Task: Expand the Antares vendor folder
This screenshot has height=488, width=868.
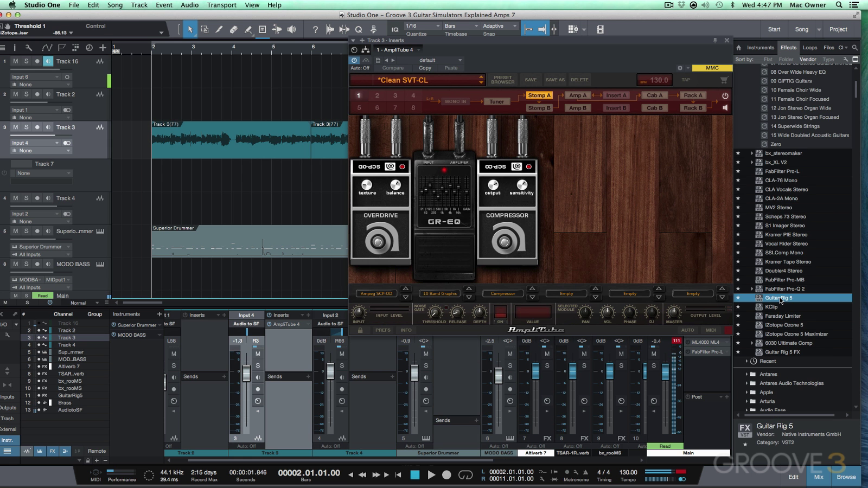Action: [746, 374]
